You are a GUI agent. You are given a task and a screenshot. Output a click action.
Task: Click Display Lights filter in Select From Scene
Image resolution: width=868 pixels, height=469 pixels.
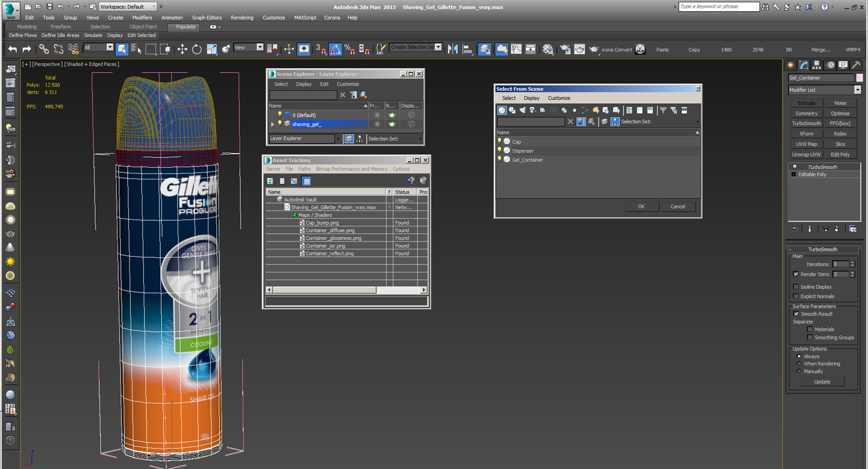point(523,110)
